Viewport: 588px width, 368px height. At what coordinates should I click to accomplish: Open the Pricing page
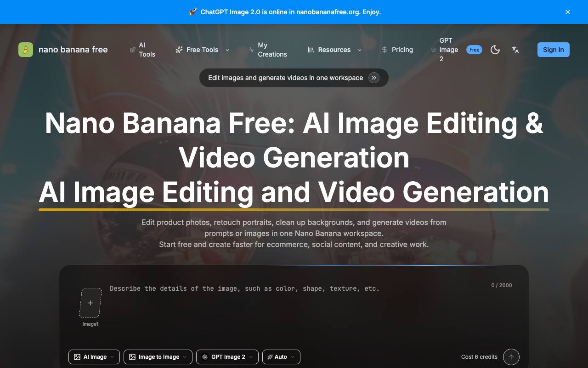(397, 50)
